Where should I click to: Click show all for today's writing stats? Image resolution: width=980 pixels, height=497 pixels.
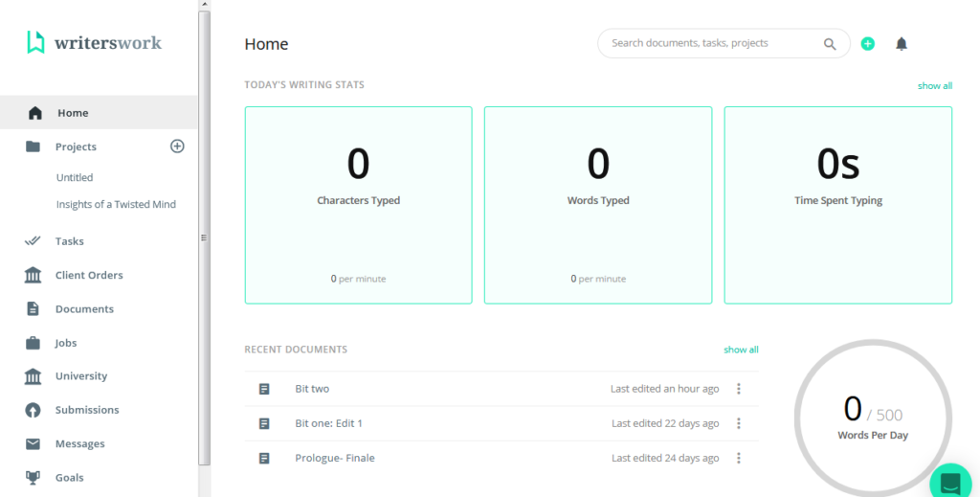(x=935, y=85)
